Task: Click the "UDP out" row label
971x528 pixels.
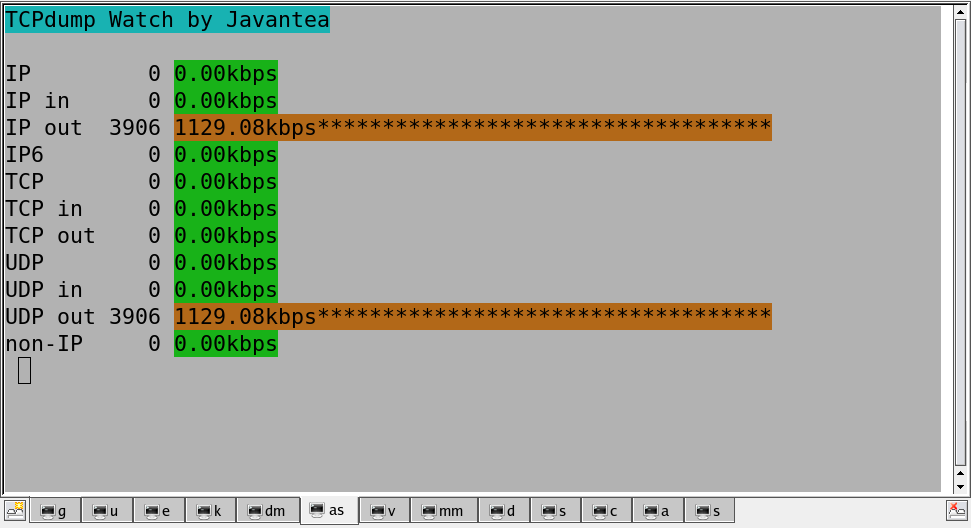Action: (50, 317)
